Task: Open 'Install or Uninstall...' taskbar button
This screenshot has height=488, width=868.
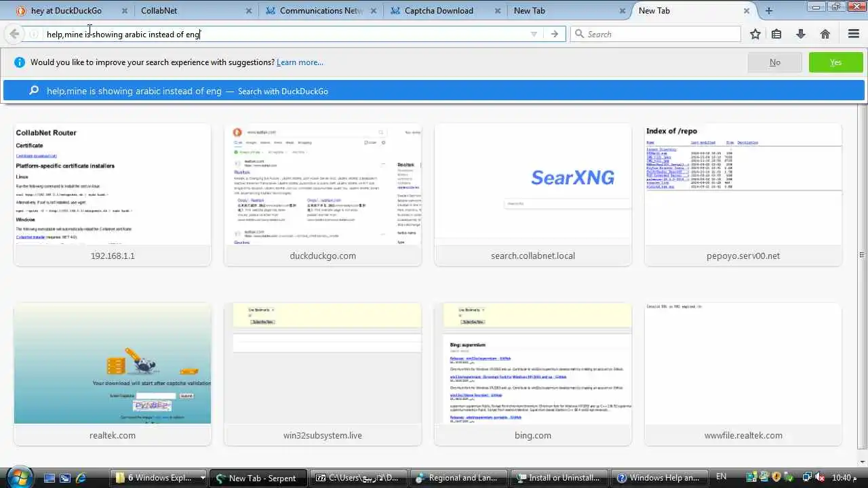Action: point(560,478)
